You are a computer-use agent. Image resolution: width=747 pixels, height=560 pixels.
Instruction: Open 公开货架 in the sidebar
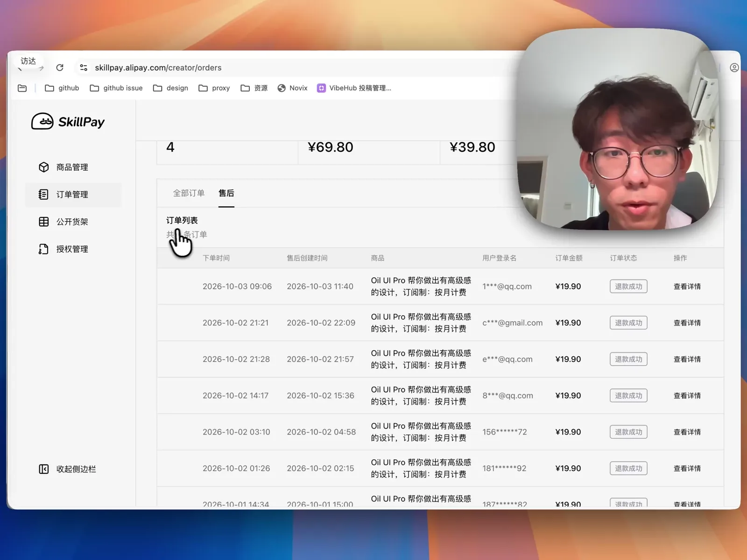[72, 222]
